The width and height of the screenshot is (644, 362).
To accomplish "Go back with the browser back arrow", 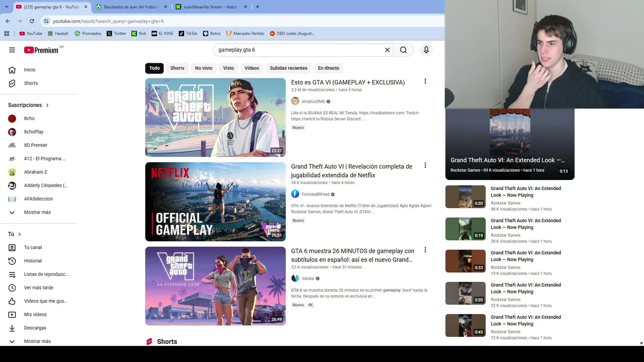I will click(x=8, y=21).
